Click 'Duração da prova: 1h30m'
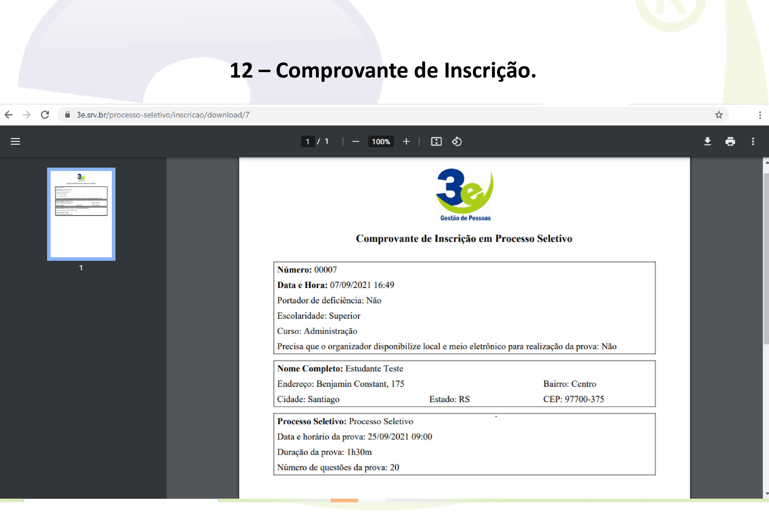 (324, 452)
